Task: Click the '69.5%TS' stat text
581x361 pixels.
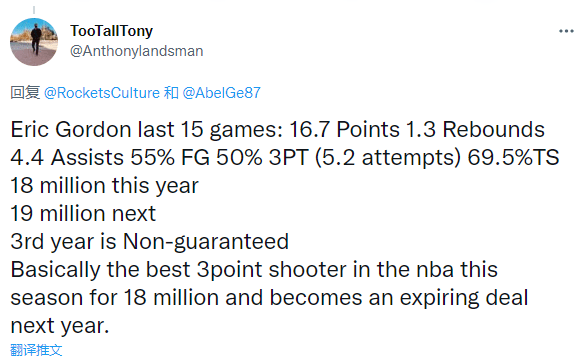Action: [513, 158]
